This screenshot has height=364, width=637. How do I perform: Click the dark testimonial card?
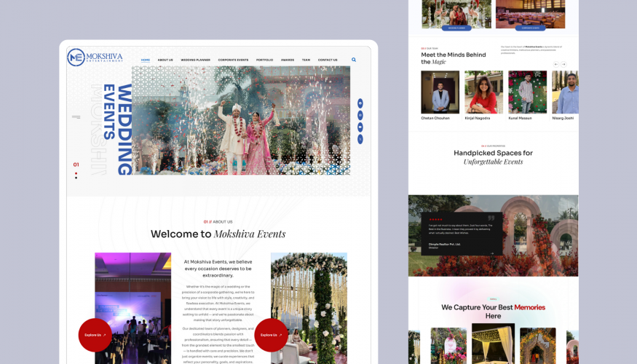point(462,234)
